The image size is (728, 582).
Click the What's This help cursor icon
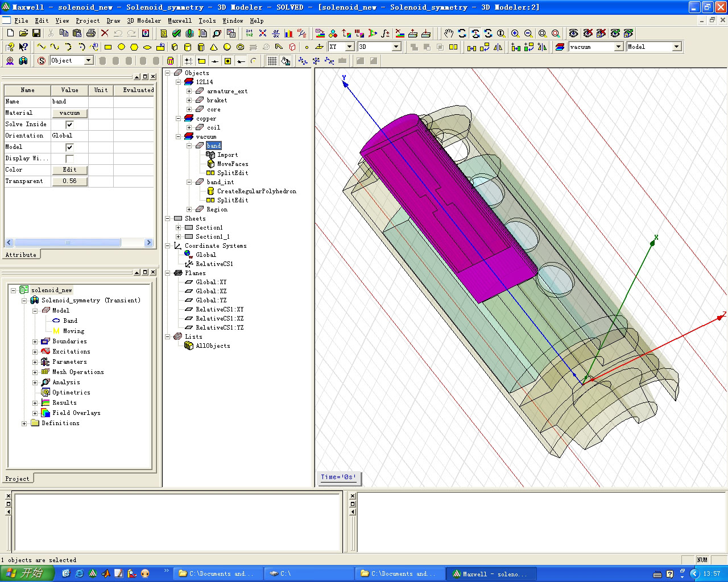(x=23, y=47)
